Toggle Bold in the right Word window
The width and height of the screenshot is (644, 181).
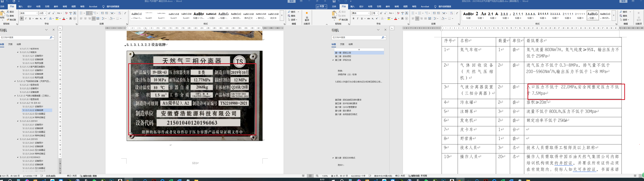click(x=353, y=18)
